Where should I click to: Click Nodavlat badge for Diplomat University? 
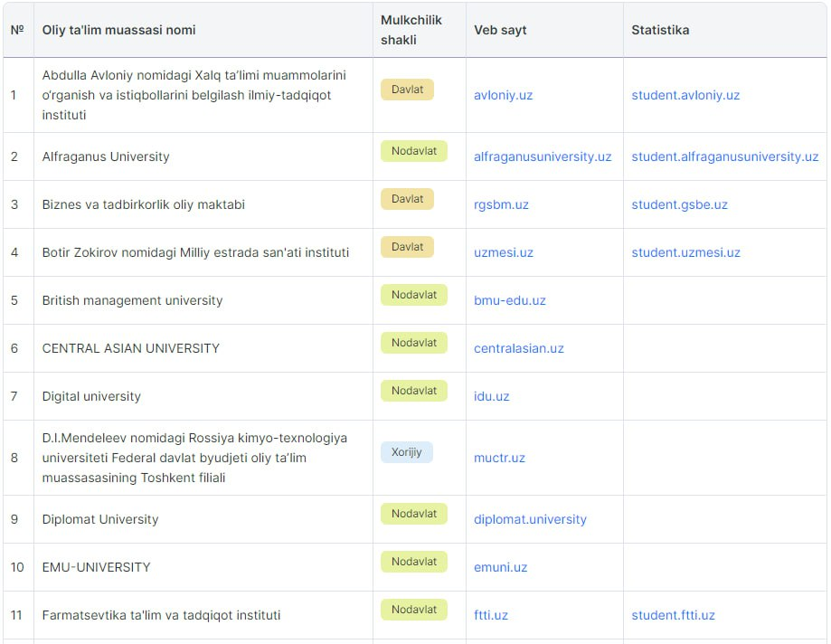pyautogui.click(x=414, y=514)
